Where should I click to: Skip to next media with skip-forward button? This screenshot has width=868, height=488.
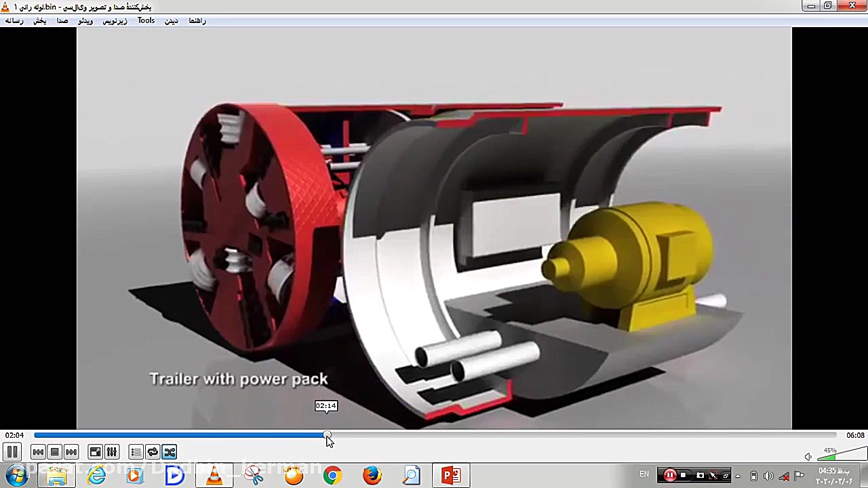click(71, 452)
